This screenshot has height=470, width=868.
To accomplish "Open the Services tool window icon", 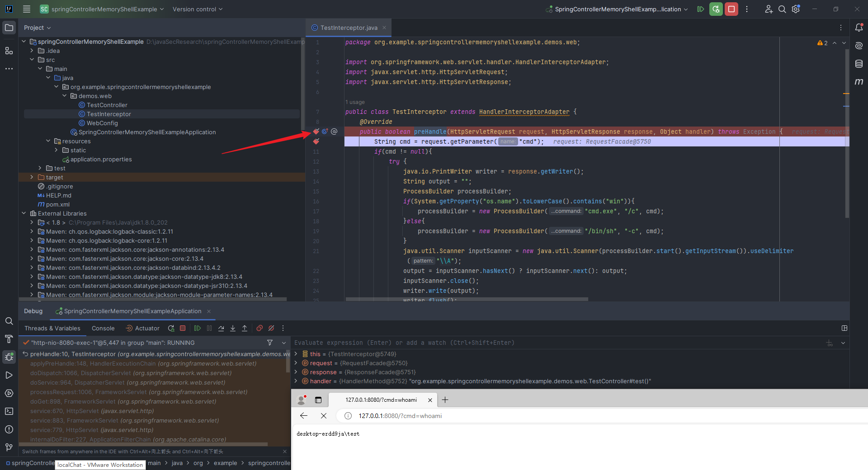I will coord(9,393).
